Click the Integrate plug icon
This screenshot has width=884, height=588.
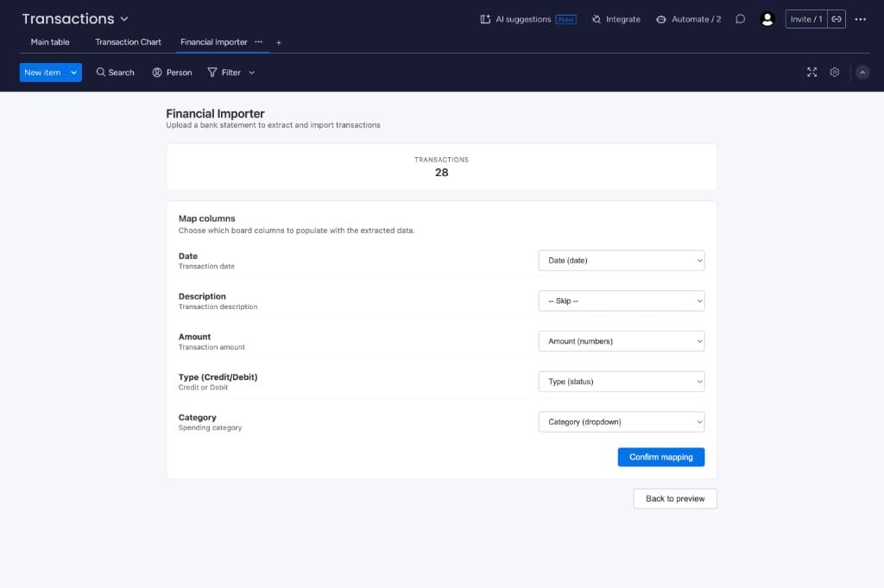coord(597,19)
